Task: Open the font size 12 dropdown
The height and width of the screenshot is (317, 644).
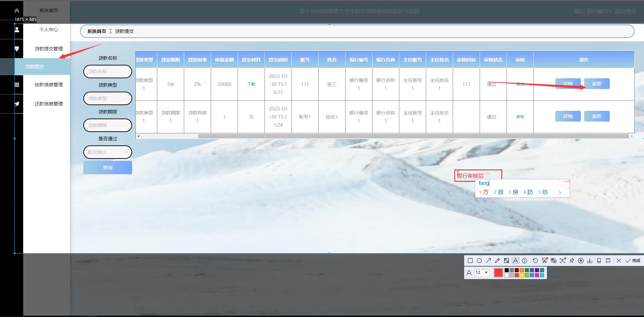Action: click(x=482, y=273)
